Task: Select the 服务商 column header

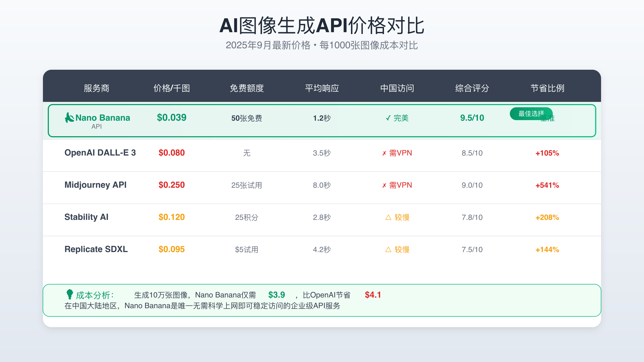Action: coord(97,88)
